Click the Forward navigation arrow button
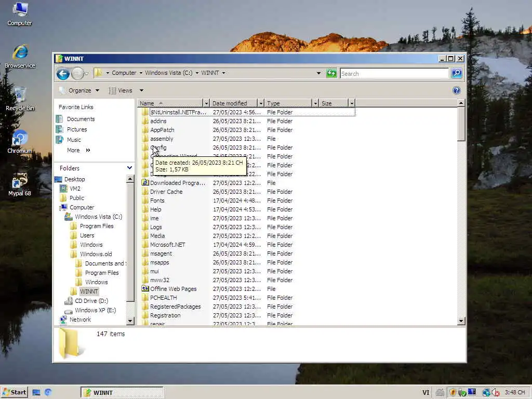 click(78, 73)
